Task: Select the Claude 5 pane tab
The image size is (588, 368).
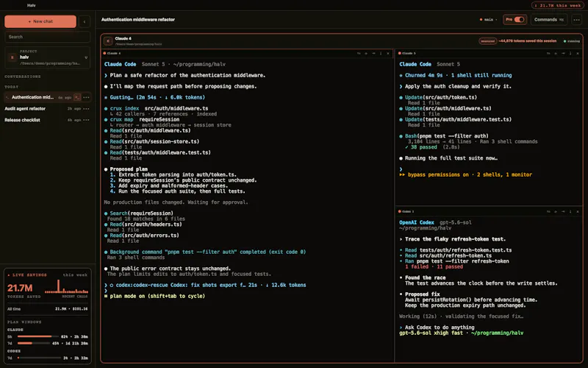Action: point(407,53)
